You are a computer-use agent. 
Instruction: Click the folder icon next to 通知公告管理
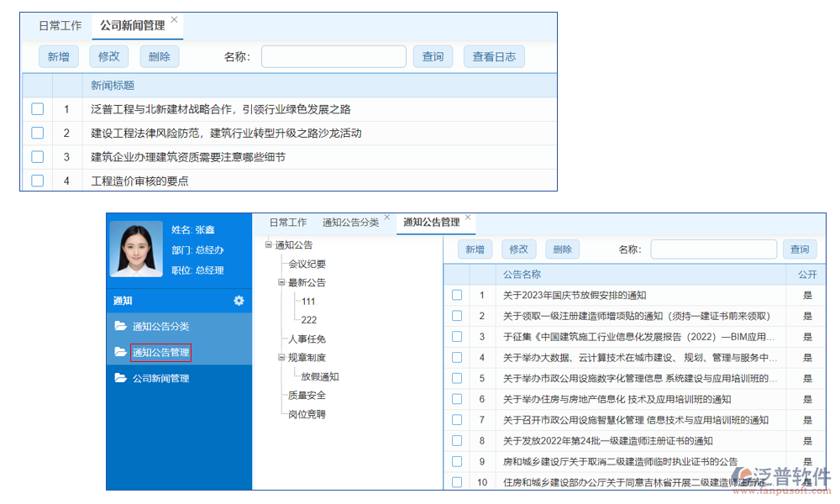[122, 351]
